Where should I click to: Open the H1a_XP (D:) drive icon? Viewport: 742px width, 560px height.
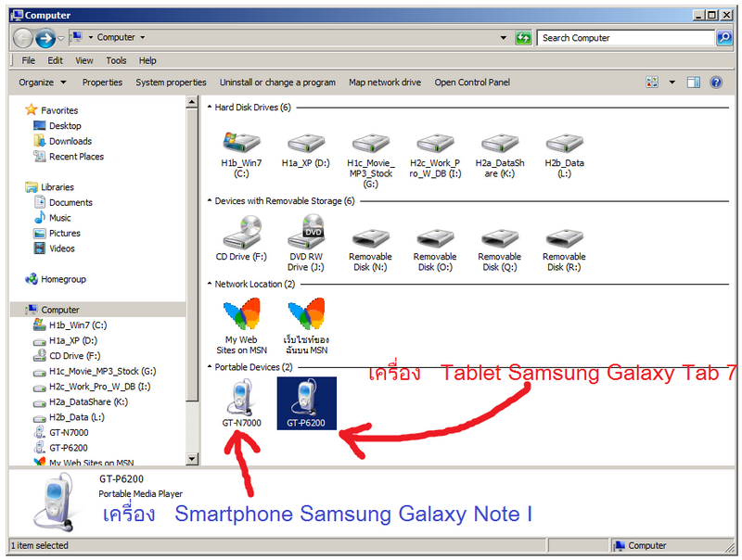(306, 143)
